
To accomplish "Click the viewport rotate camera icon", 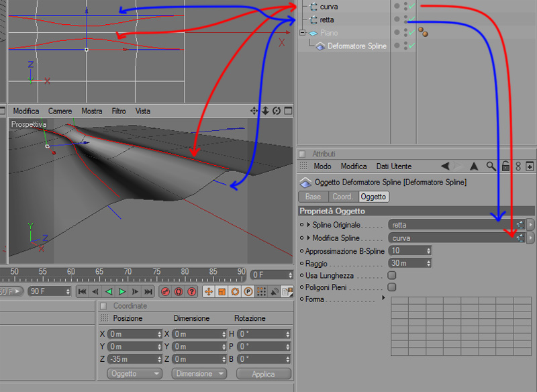I will point(277,111).
